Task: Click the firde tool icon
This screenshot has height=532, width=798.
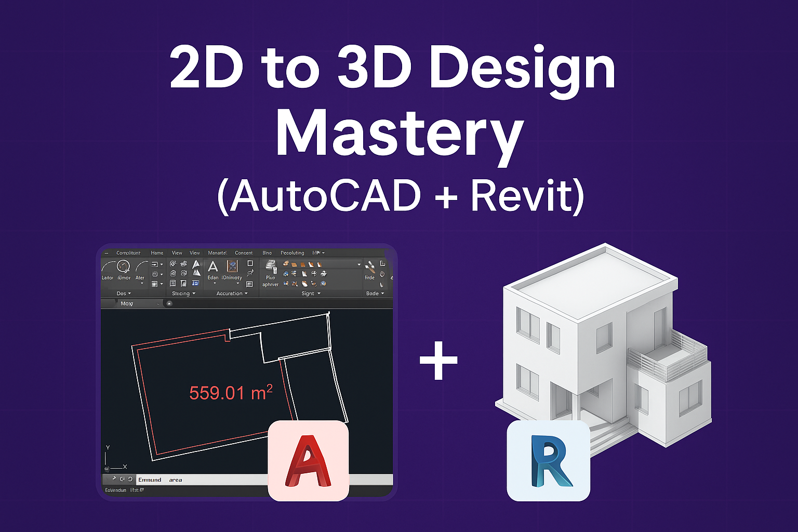Action: [370, 268]
